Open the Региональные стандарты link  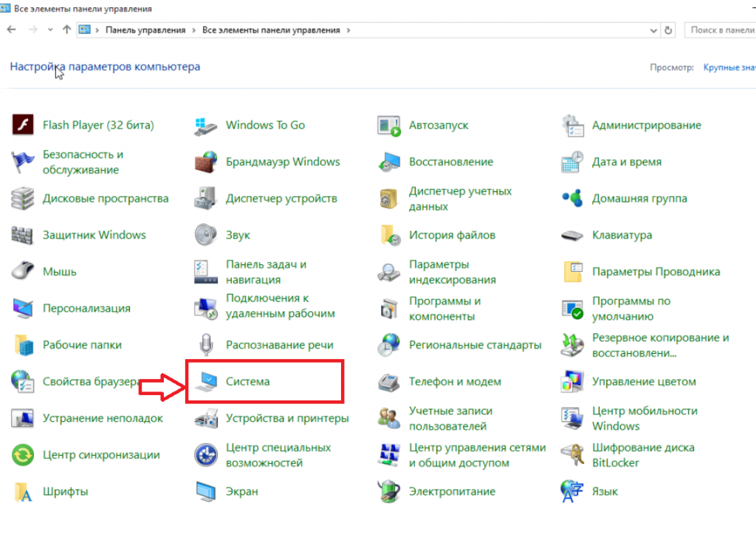[x=475, y=345]
